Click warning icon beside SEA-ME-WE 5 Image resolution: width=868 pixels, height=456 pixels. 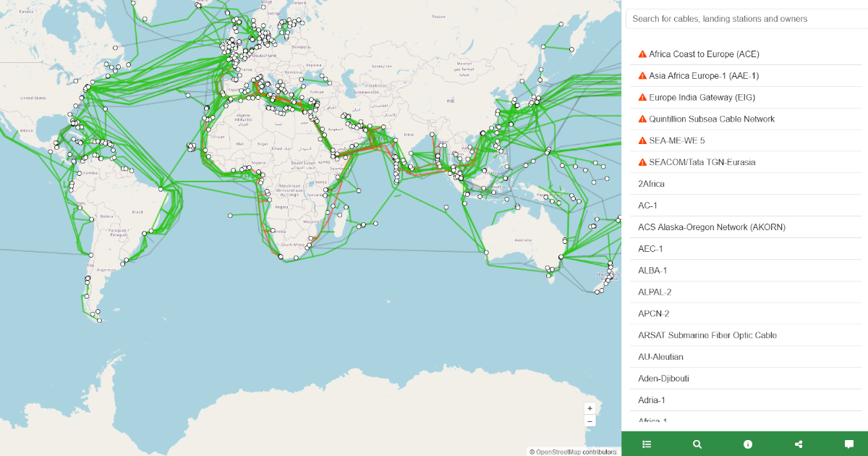pyautogui.click(x=641, y=140)
